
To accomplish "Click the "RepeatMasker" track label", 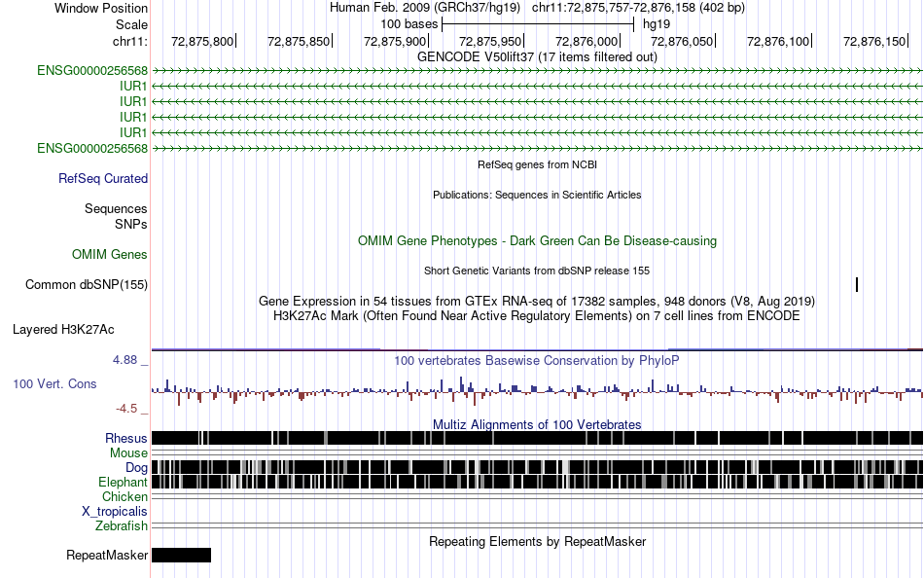I will [x=107, y=555].
